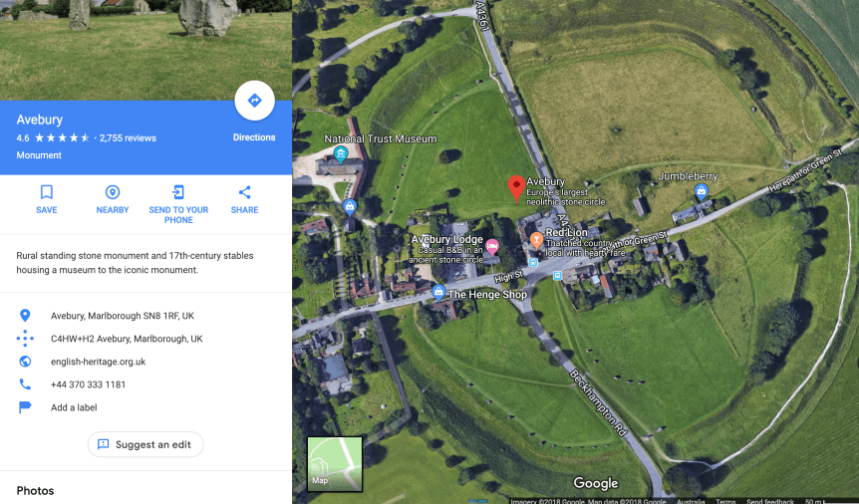
Task: Save Avebury using the bookmark icon
Action: coord(47,199)
